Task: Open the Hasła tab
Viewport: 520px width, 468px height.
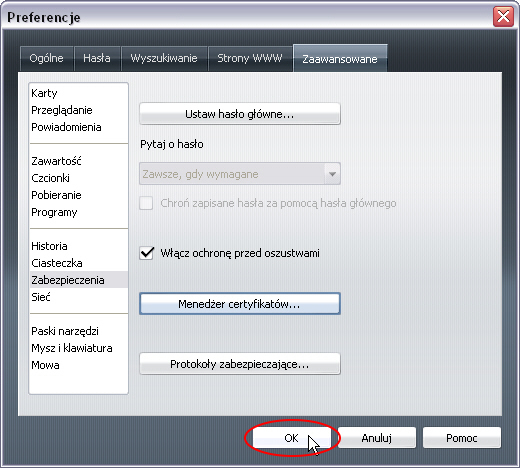Action: coord(97,58)
